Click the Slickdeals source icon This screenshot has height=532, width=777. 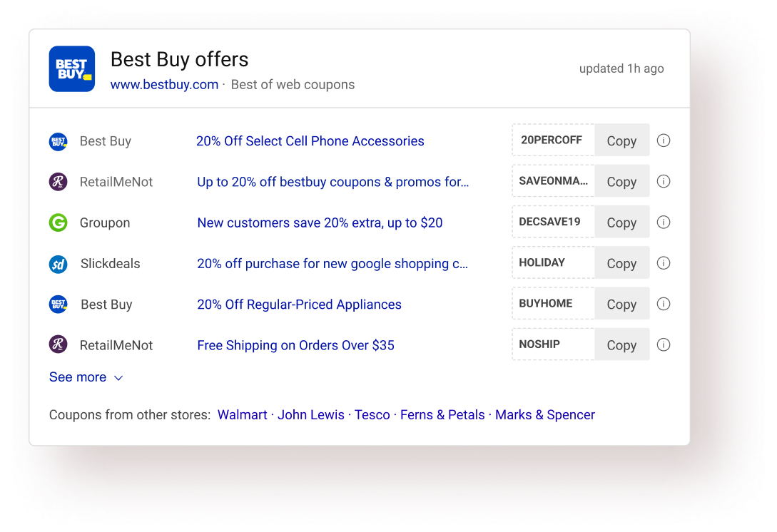[x=58, y=264]
